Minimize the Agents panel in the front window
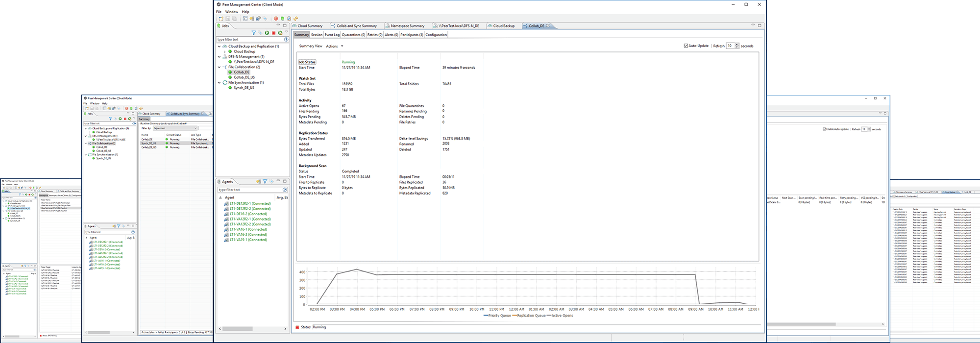980x343 pixels. [x=278, y=180]
